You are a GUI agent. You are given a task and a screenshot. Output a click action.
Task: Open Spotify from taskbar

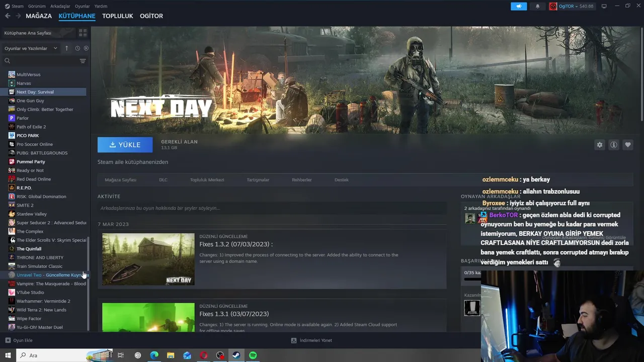[x=253, y=355]
